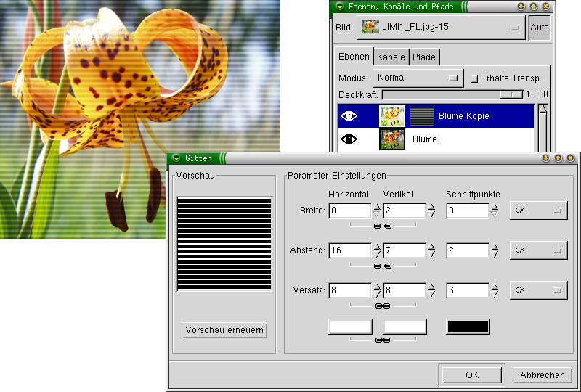
Task: Click the layer list scrollbar up arrow
Action: [x=543, y=109]
